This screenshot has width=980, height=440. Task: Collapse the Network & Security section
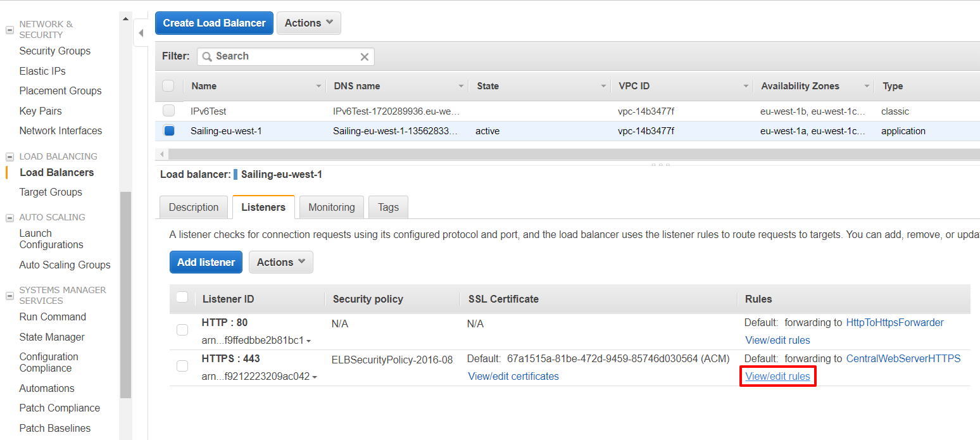[x=9, y=30]
